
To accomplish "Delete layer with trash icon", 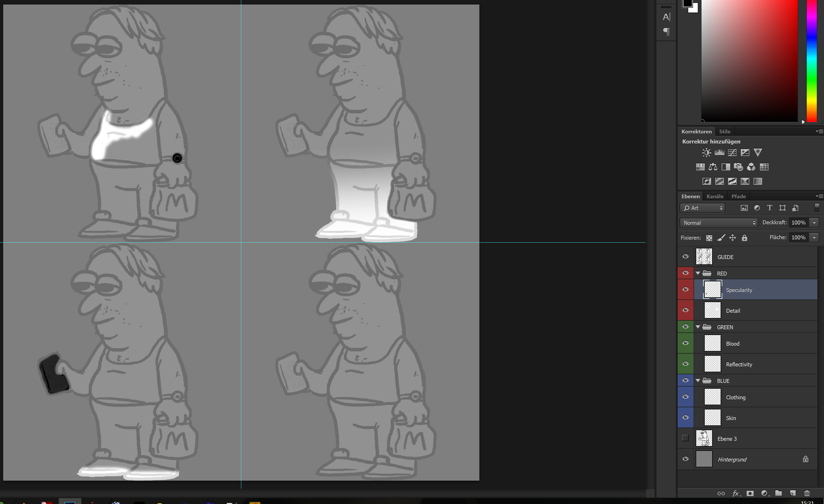I will (807, 493).
